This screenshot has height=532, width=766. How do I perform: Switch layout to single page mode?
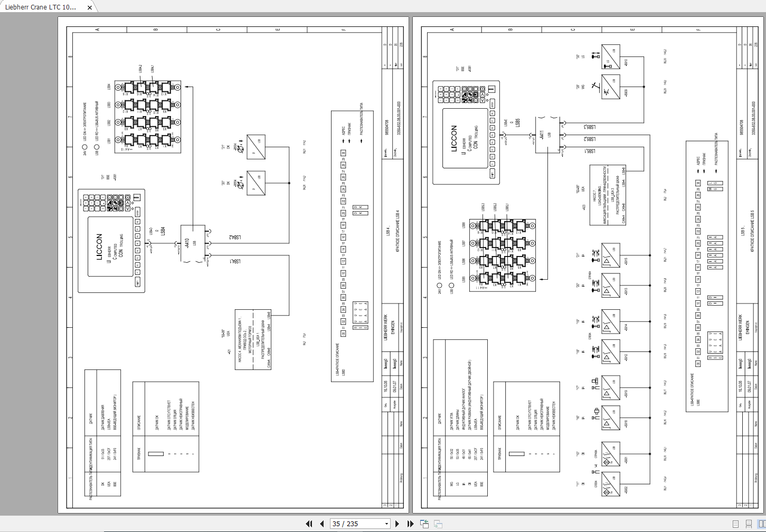point(735,524)
